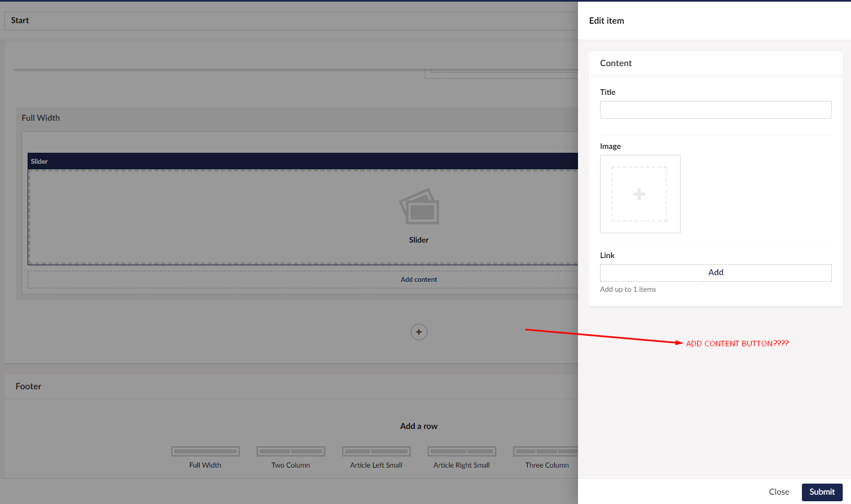Click Add under the Link section
This screenshot has width=851, height=504.
tap(715, 272)
